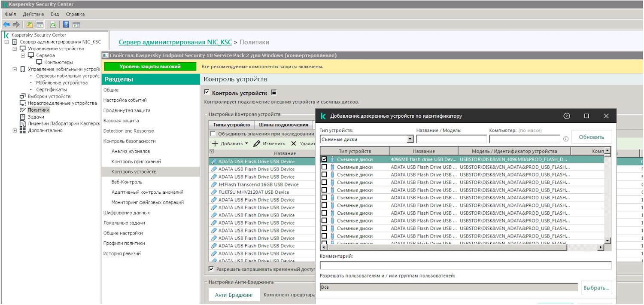Click the pencil Изменить edit icon
Viewport: 644px width, 305px height.
point(257,143)
